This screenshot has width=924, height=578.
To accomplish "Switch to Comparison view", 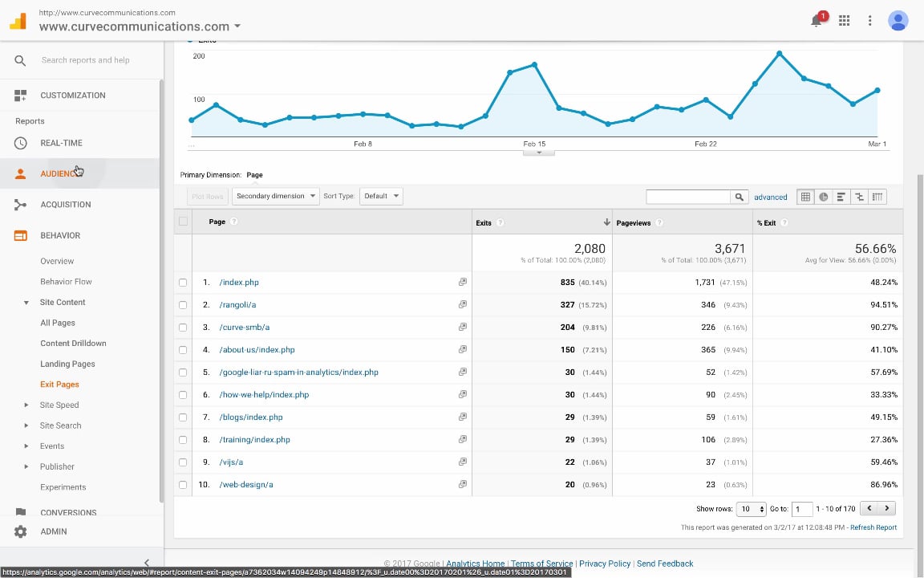I will 860,197.
